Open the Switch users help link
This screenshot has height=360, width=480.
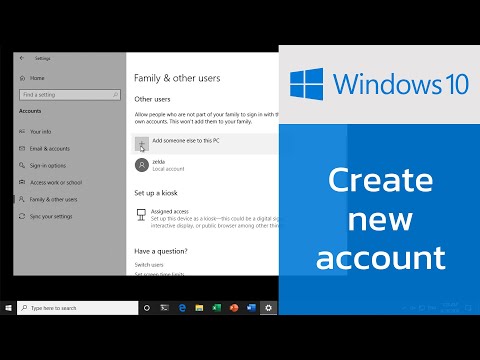pos(149,265)
